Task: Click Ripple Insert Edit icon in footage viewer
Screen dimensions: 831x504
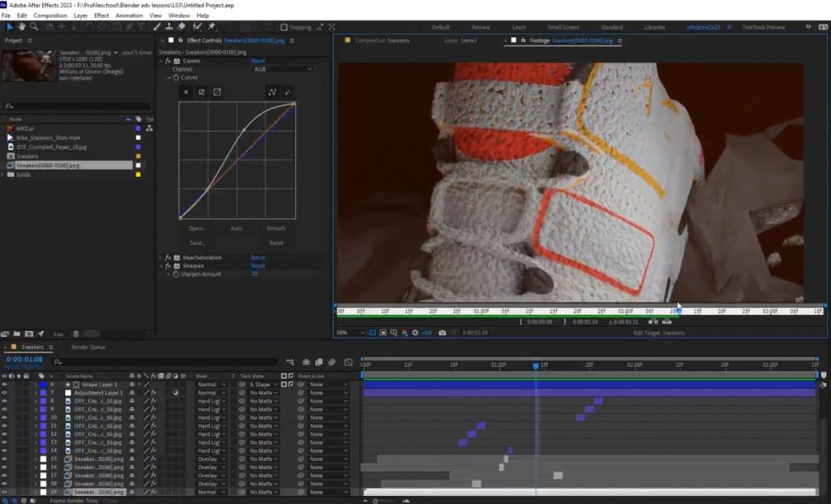Action: (653, 321)
